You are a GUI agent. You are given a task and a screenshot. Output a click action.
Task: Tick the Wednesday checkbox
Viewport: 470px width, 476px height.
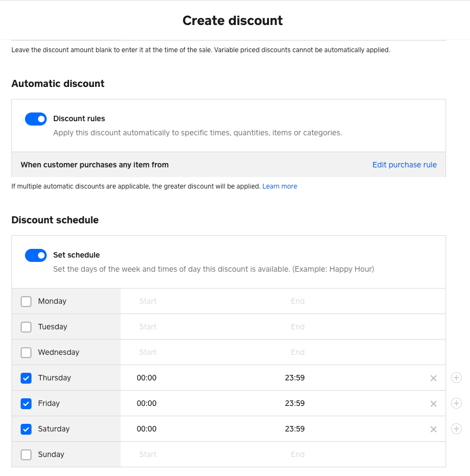pos(26,353)
